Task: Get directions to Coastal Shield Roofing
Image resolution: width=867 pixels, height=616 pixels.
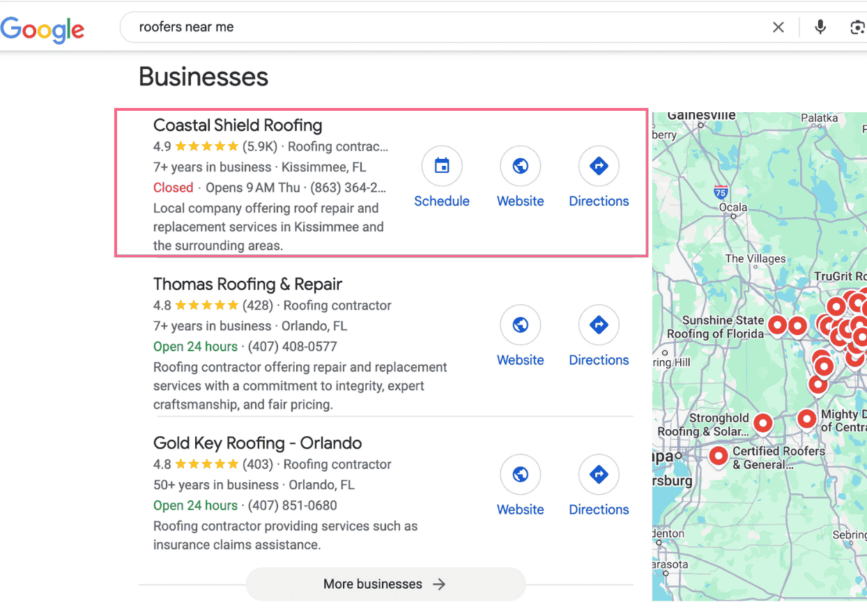Action: pyautogui.click(x=599, y=178)
